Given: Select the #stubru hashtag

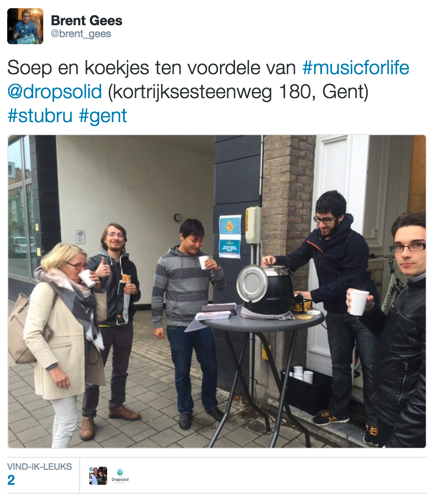Looking at the screenshot, I should pyautogui.click(x=40, y=116).
